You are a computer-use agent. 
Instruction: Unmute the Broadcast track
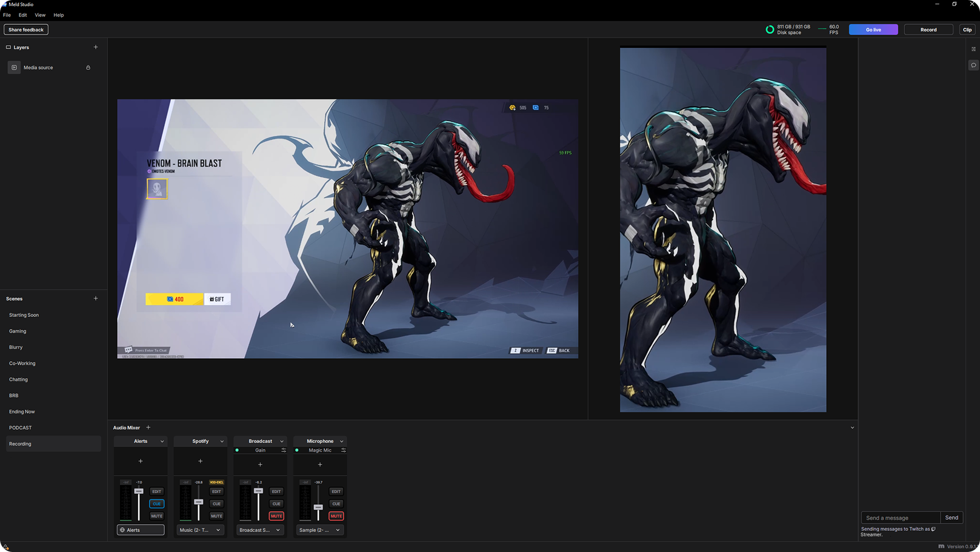click(276, 516)
